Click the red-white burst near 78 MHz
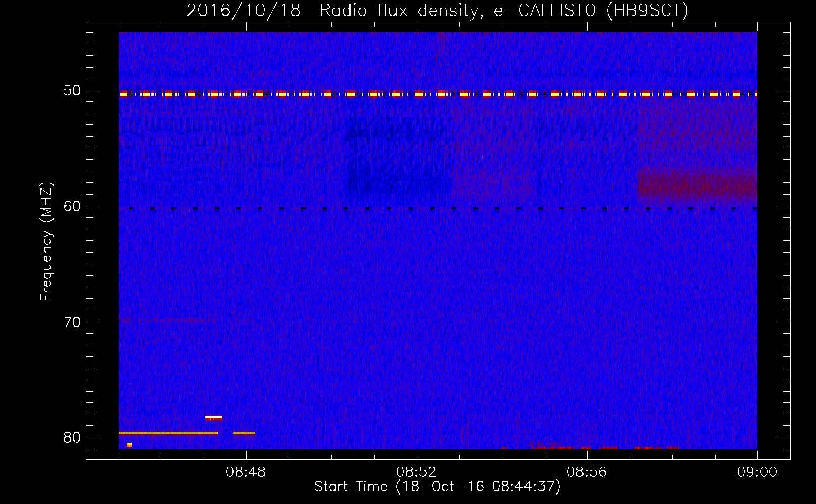 click(x=214, y=418)
